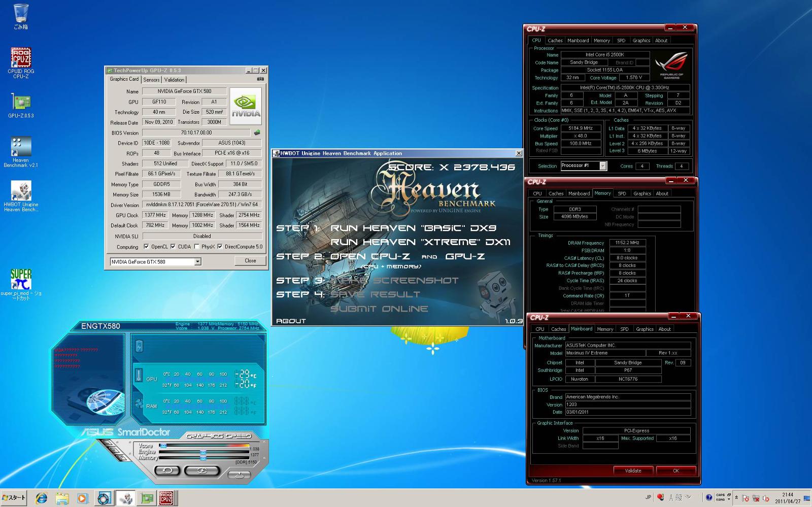Switch to ROG CPU-Z taskbar item

pos(167,498)
